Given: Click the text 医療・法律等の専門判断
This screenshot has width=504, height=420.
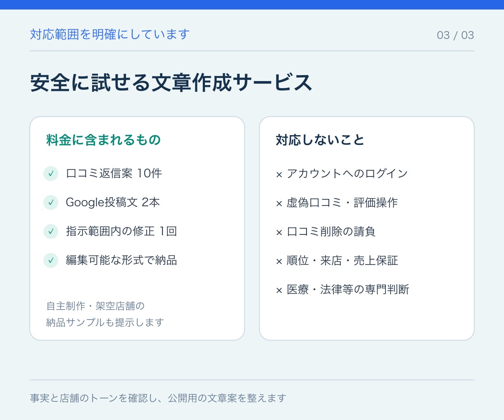Looking at the screenshot, I should click(348, 289).
